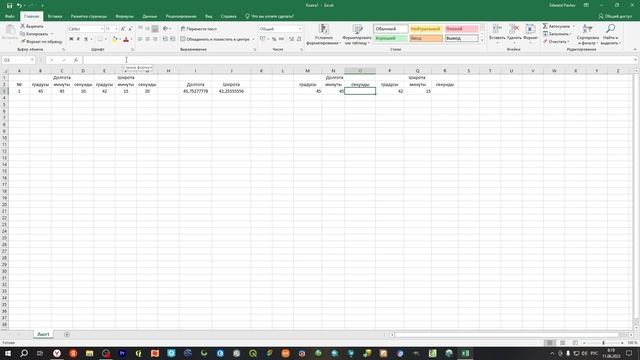
Task: Open the Файл (File) tab
Action: coord(10,16)
